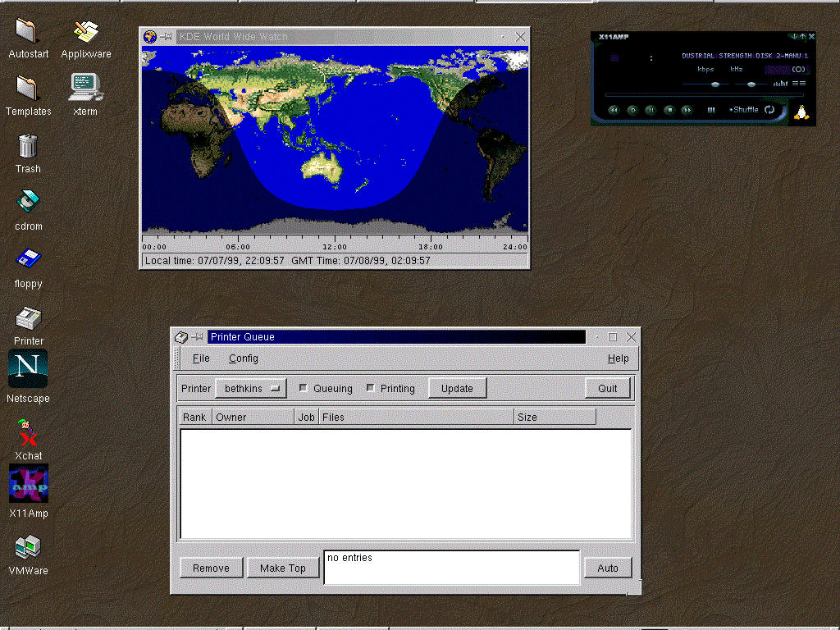Enable the Queuing checkbox
Image resolution: width=840 pixels, height=630 pixels.
[x=304, y=388]
